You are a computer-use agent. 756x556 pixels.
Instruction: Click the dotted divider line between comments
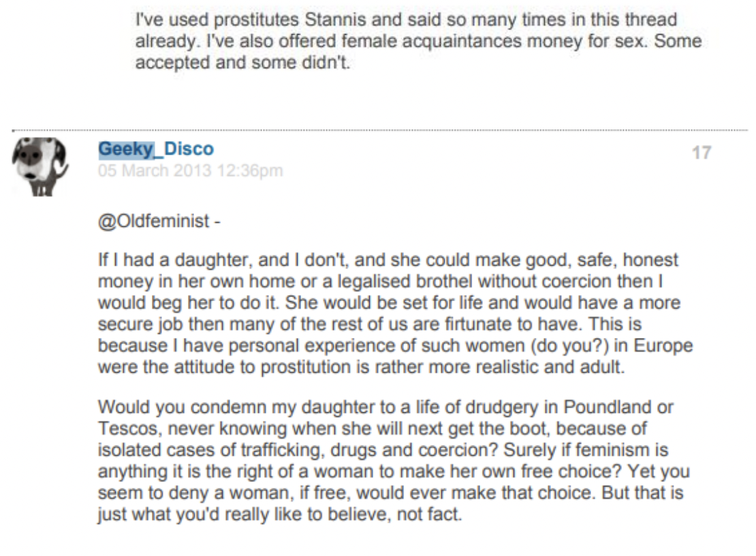[x=379, y=130]
